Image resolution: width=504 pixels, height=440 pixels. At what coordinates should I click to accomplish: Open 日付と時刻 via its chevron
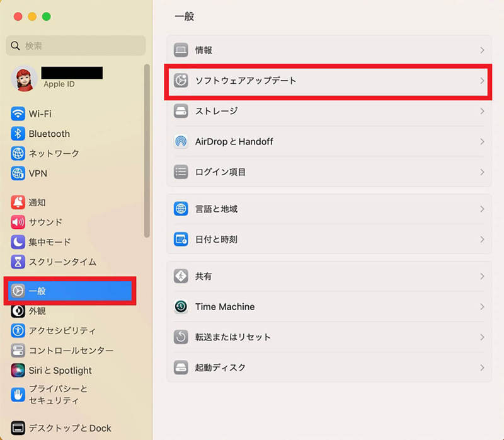482,240
